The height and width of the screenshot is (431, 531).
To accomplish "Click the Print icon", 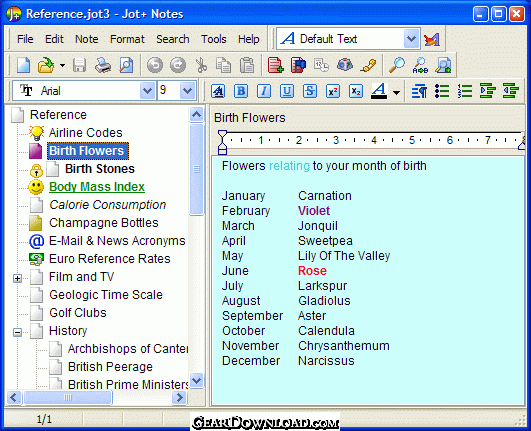I will coord(103,65).
